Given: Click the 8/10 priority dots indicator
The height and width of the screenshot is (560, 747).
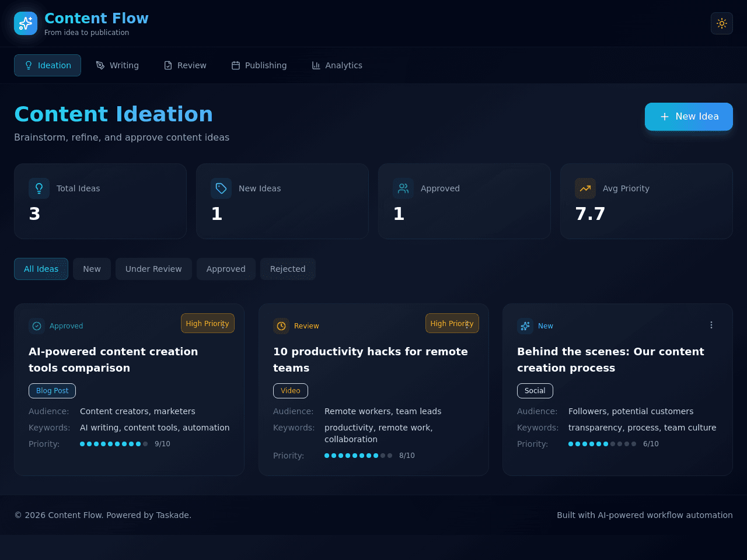Looking at the screenshot, I should point(358,456).
